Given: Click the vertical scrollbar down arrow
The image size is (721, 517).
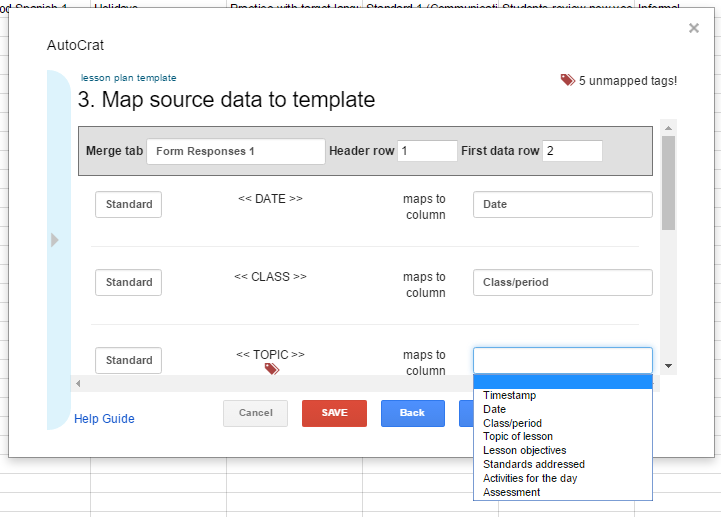Looking at the screenshot, I should (x=669, y=366).
